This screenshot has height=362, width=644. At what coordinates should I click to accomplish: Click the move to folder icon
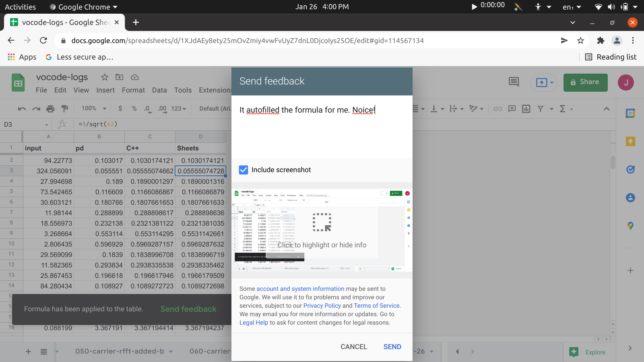click(x=120, y=77)
